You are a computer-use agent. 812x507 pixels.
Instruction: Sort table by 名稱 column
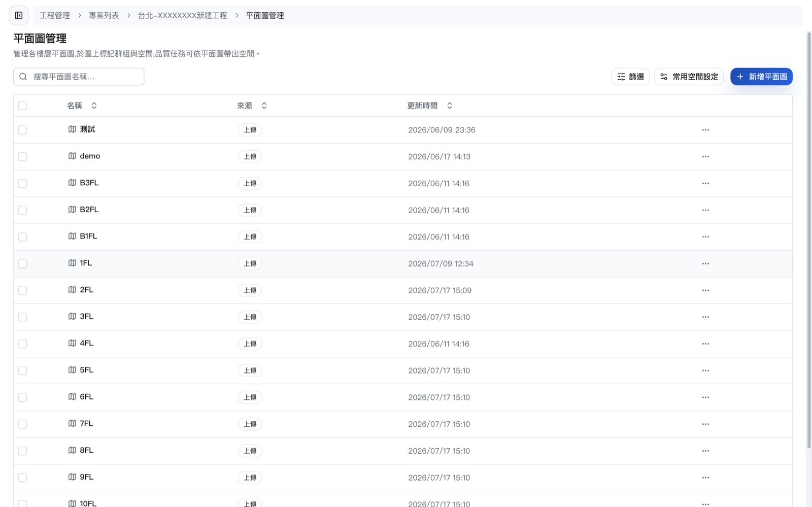click(82, 106)
